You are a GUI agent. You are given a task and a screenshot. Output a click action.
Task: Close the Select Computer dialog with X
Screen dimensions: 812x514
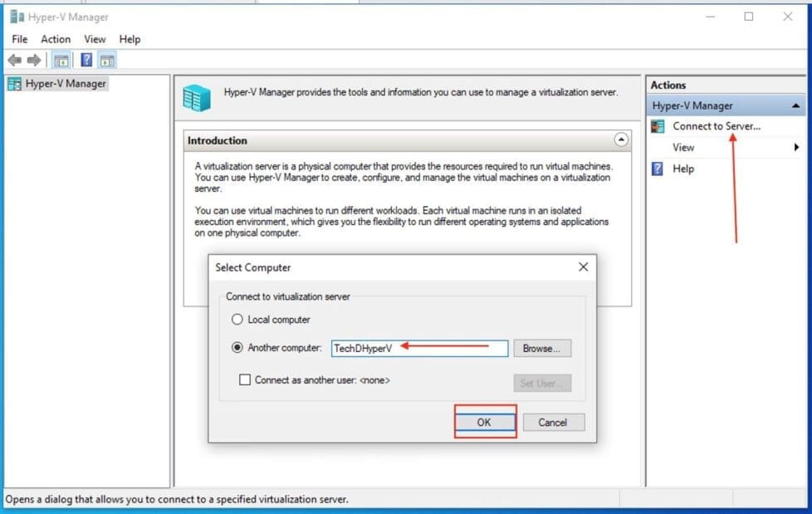[583, 267]
